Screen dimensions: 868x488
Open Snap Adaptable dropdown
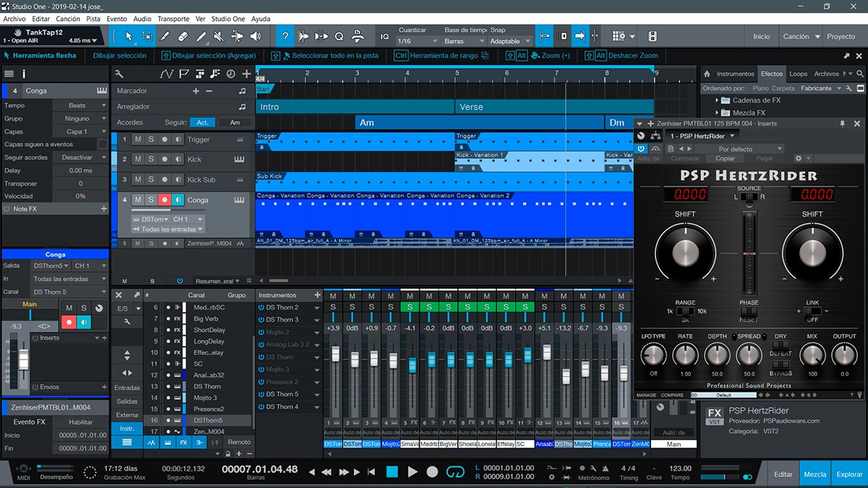pos(511,41)
